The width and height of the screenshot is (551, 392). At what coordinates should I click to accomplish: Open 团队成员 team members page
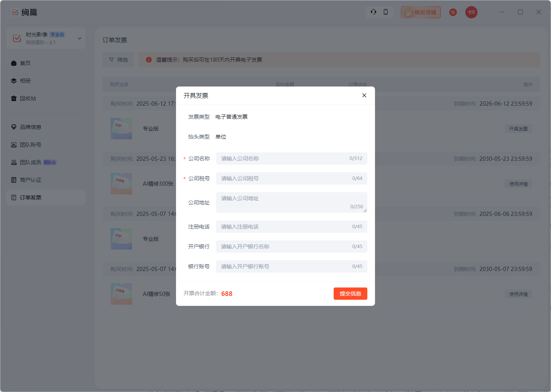[30, 162]
